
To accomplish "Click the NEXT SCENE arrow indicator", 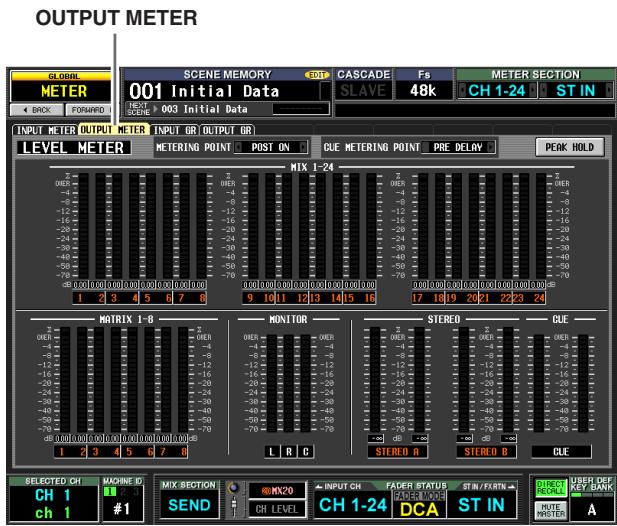I will [x=155, y=109].
